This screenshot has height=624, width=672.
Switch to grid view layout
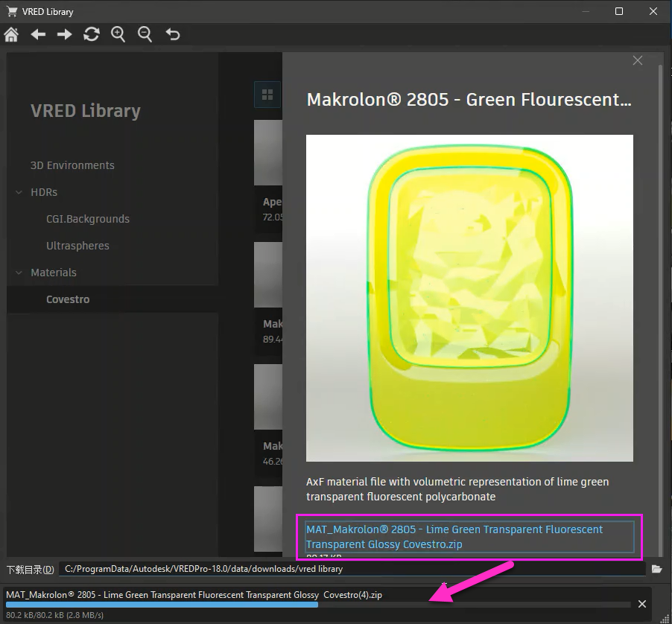tap(267, 95)
